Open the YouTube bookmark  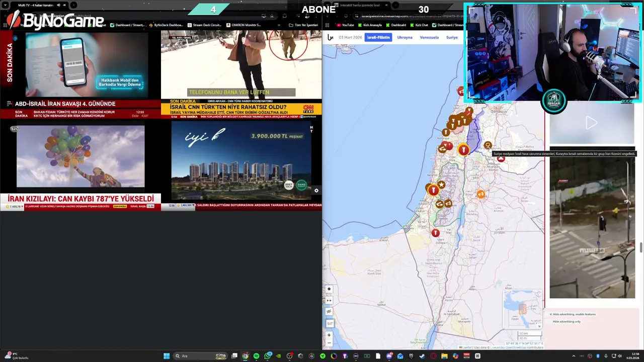pyautogui.click(x=345, y=25)
